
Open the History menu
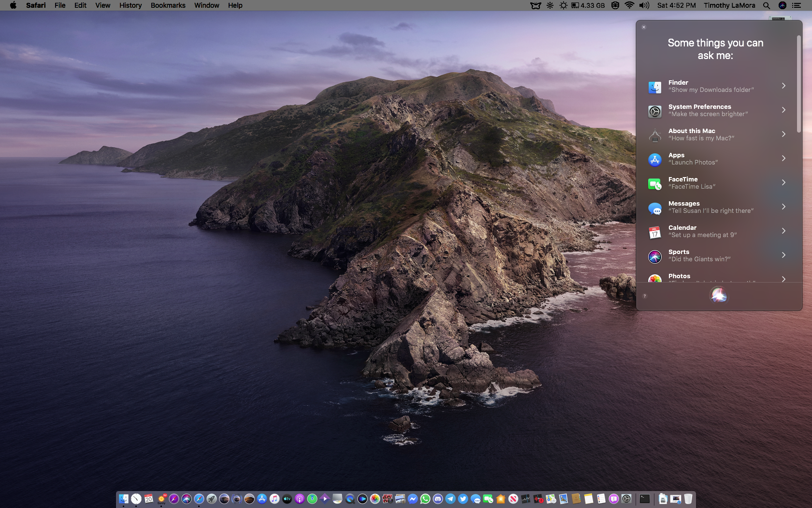pyautogui.click(x=130, y=5)
